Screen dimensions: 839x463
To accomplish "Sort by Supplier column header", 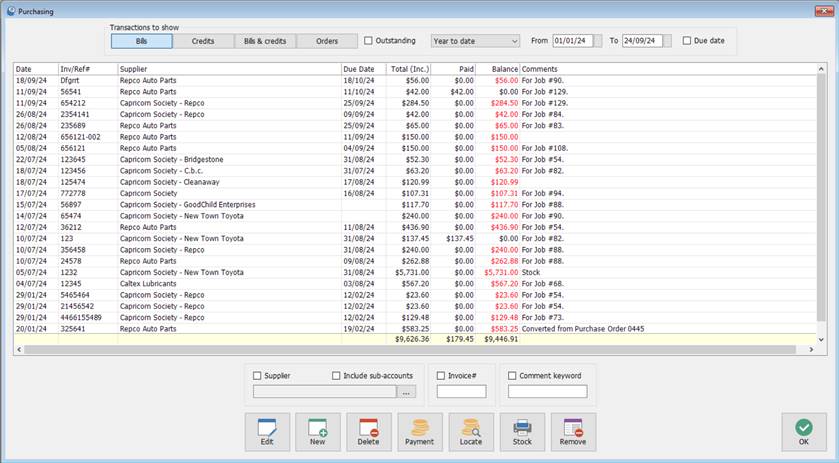I will (x=230, y=69).
